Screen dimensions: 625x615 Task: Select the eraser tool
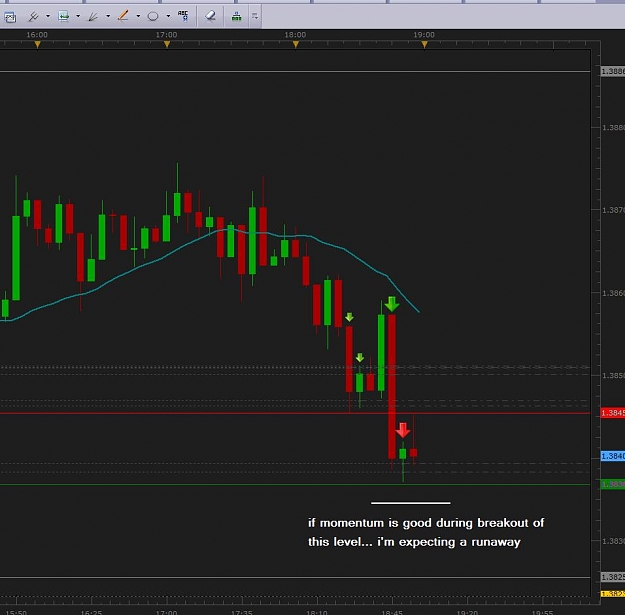pos(210,16)
